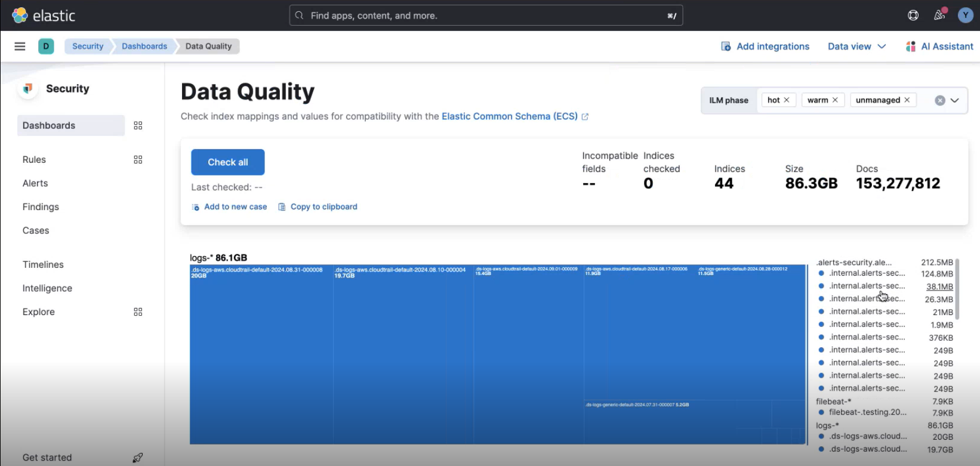Expand the ILM phase dropdown chevron

pyautogui.click(x=955, y=100)
